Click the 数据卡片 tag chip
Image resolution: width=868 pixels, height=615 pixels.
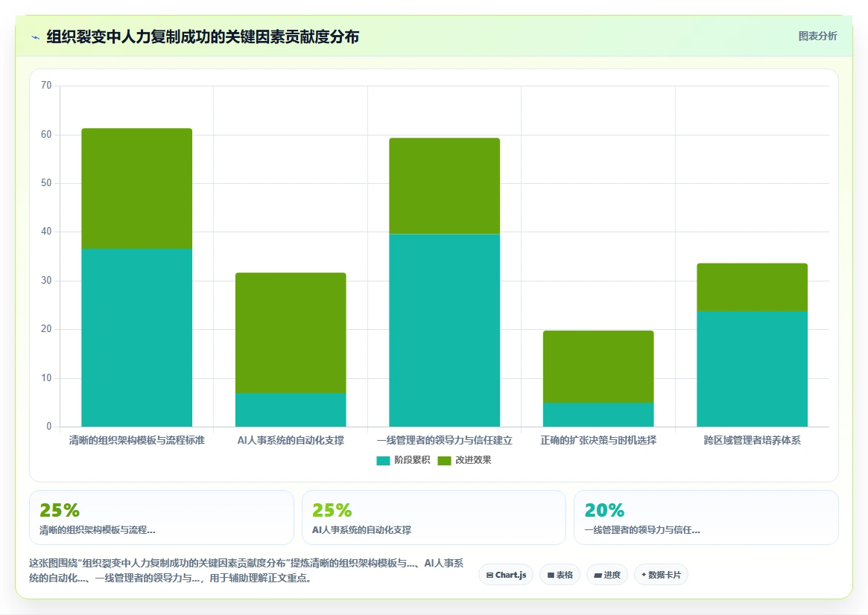(661, 575)
